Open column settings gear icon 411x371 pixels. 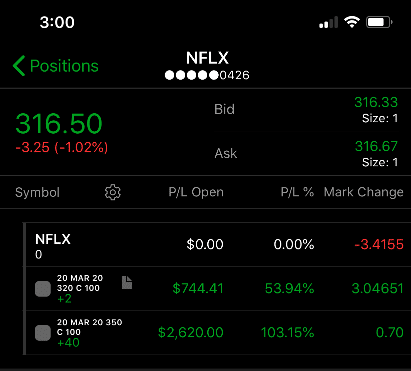click(x=113, y=192)
